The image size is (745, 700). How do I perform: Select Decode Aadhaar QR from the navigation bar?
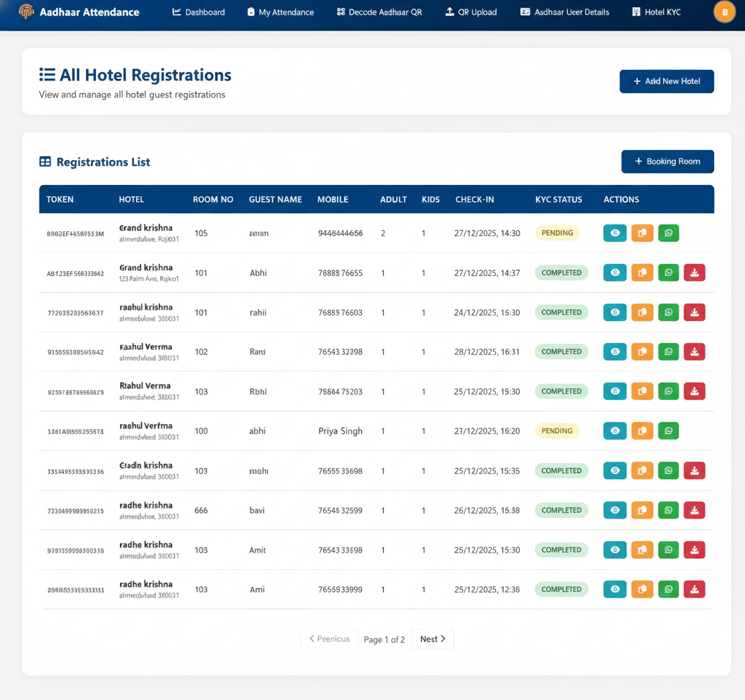pyautogui.click(x=379, y=12)
